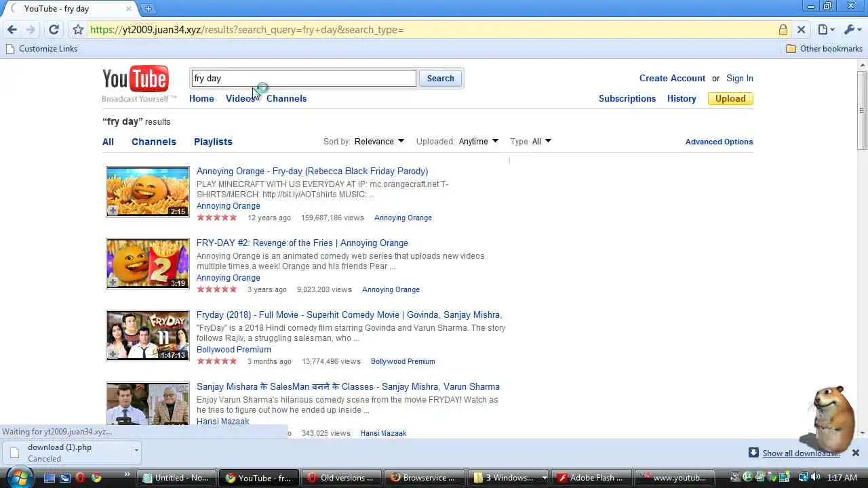Click Create Account link
The width and height of the screenshot is (868, 488).
pyautogui.click(x=672, y=79)
